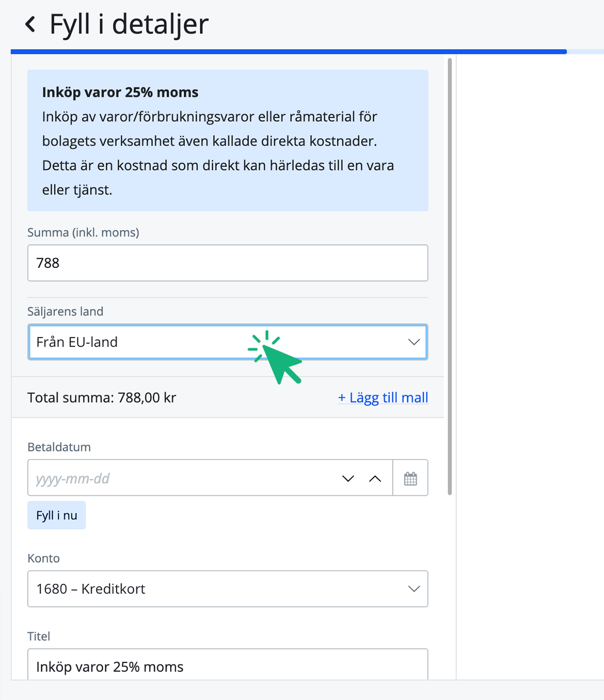Click the Fyll i detaljer page title
This screenshot has width=604, height=700.
coord(129,24)
